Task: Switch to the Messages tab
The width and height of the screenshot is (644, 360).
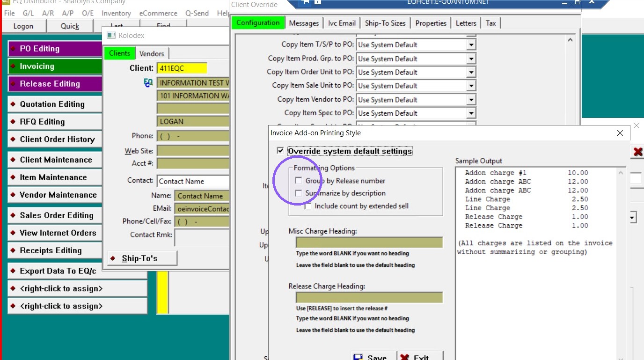Action: [x=304, y=23]
